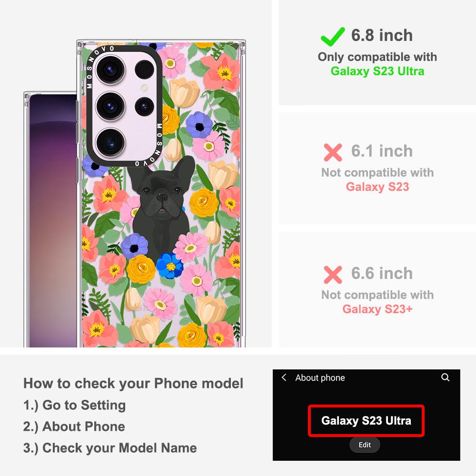Click the How to check your Phone model heading
The image size is (476, 476).
point(133,383)
